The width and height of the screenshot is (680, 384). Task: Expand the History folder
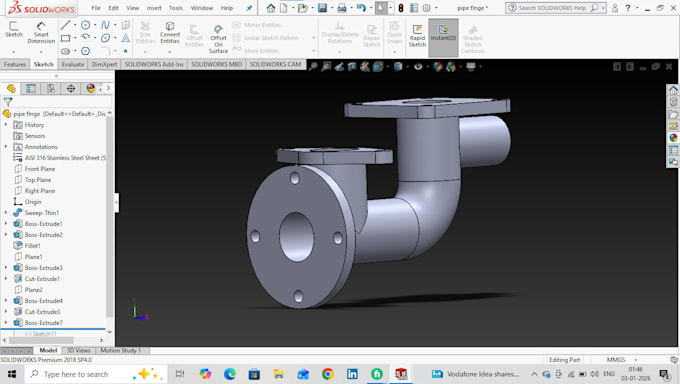[6, 125]
